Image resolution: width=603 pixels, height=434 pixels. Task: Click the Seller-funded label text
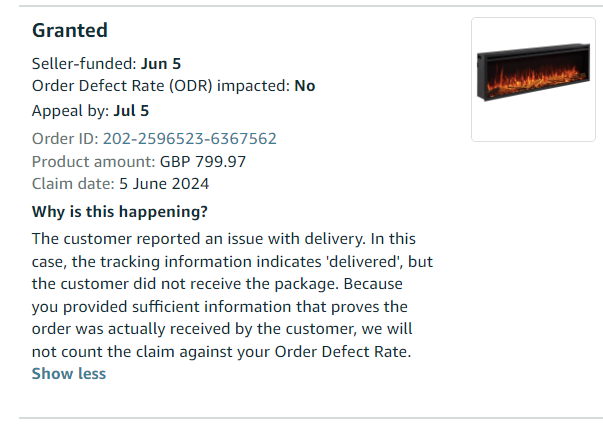[84, 64]
